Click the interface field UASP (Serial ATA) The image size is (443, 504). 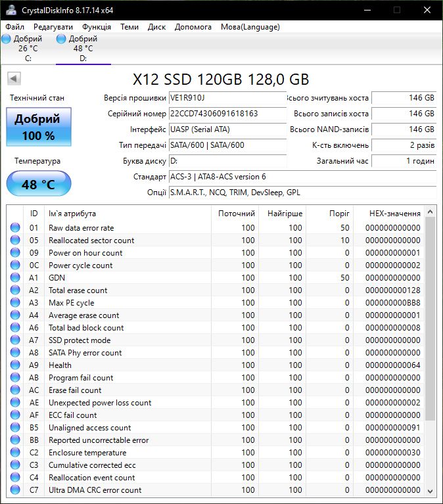point(227,129)
